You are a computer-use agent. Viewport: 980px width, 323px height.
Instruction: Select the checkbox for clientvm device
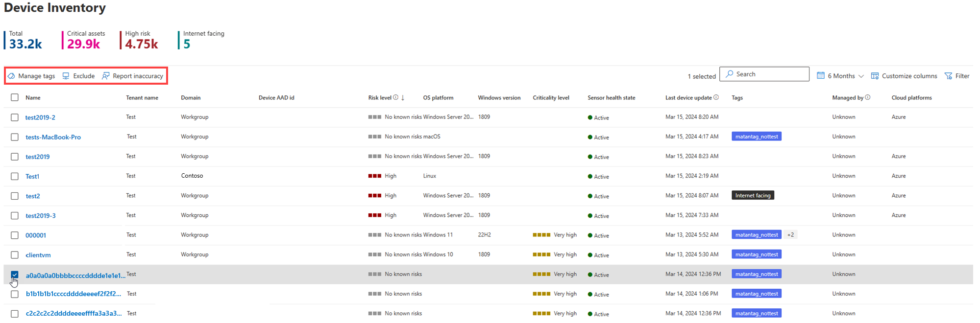(x=15, y=255)
